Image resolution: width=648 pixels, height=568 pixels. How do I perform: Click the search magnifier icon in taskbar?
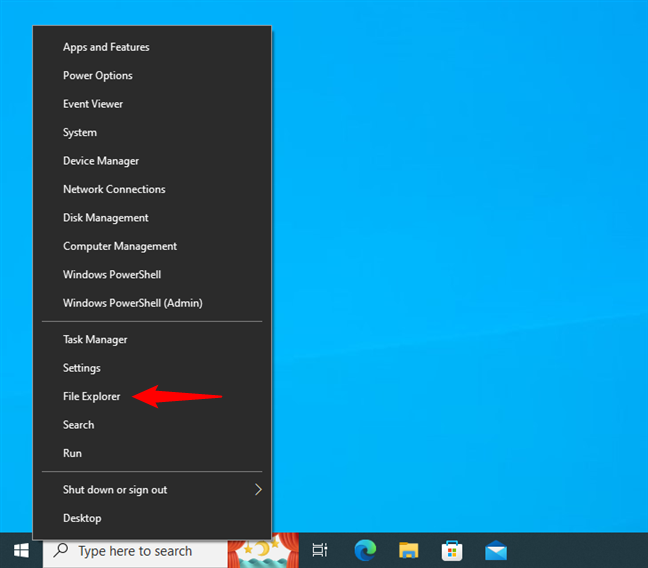click(61, 550)
